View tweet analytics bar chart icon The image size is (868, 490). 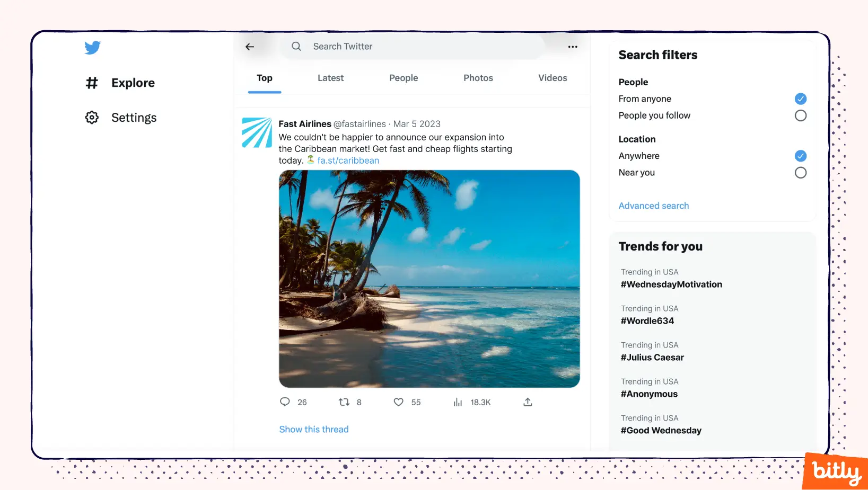click(458, 402)
